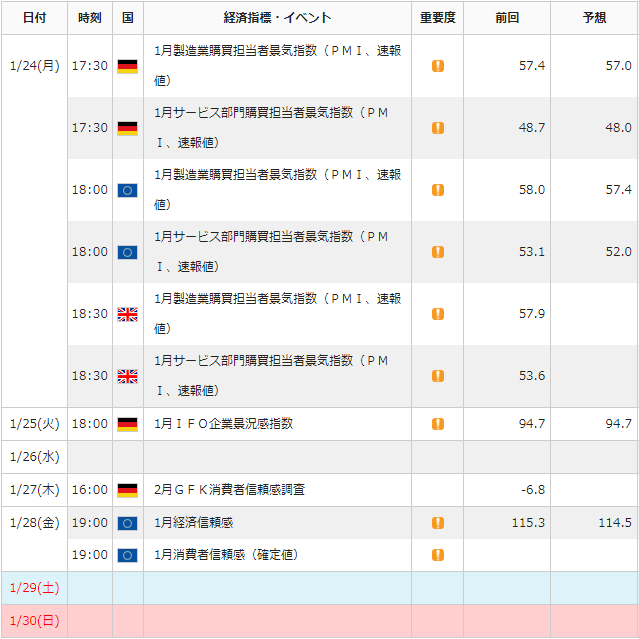639x639 pixels.
Task: Click EU flag in 18:00 manufacturing PMI row
Action: pyautogui.click(x=128, y=190)
